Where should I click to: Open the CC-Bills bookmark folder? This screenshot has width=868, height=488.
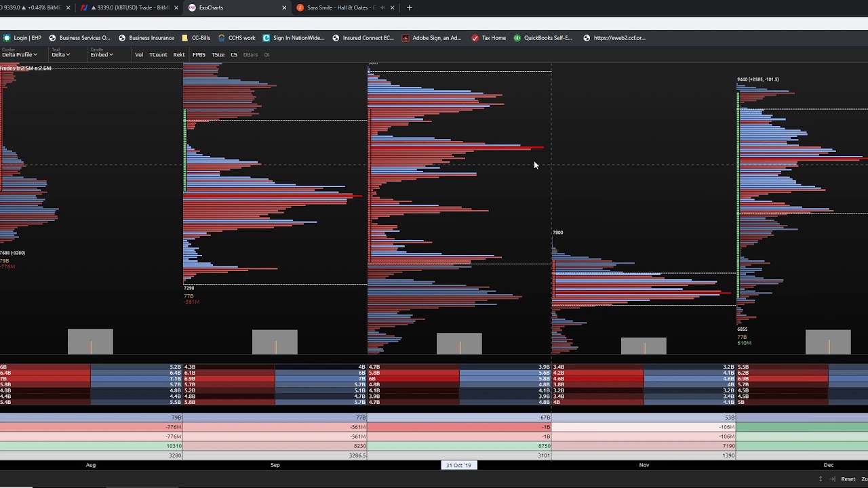[195, 38]
